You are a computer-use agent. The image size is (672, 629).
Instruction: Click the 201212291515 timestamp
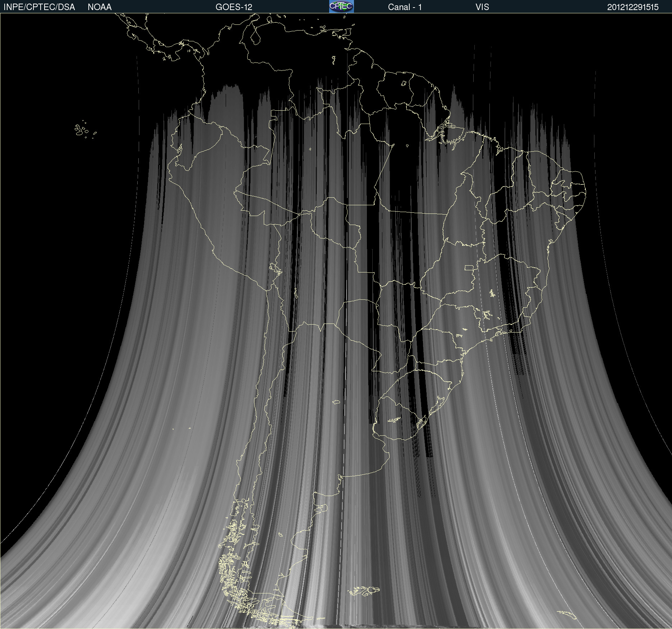[633, 7]
